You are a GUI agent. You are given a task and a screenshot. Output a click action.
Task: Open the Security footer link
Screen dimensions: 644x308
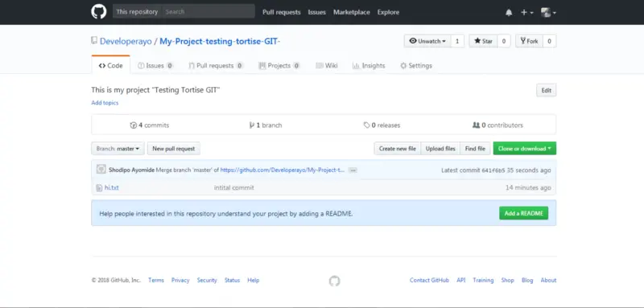coord(207,280)
